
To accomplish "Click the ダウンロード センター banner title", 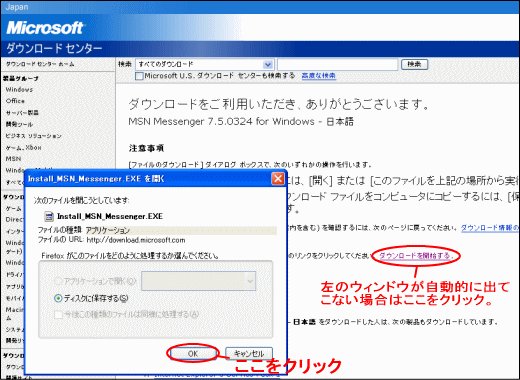I will coord(54,49).
